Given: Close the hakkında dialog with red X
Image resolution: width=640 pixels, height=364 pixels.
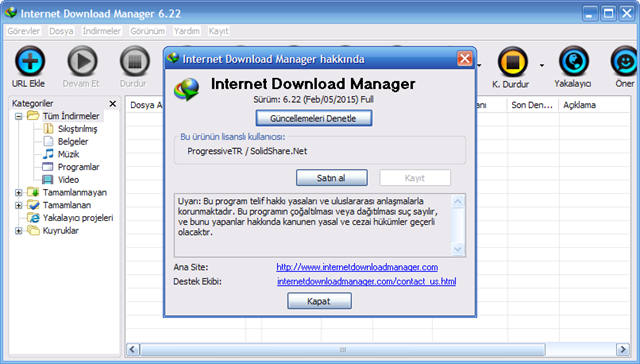Looking at the screenshot, I should pos(464,59).
